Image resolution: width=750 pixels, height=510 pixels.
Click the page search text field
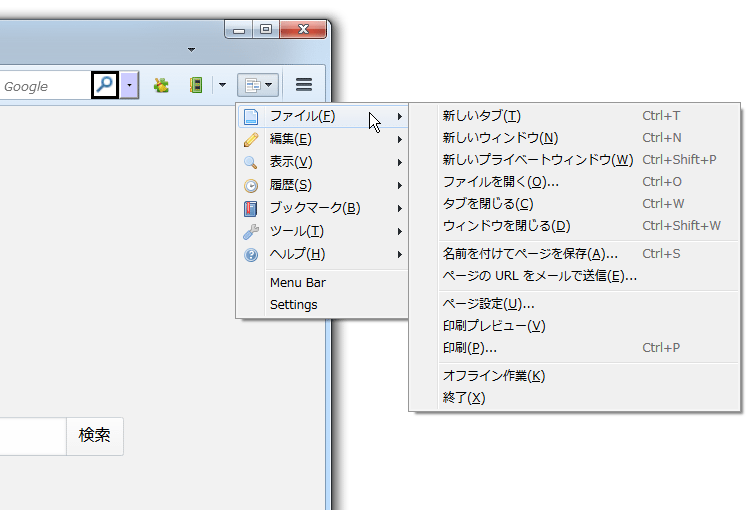tap(33, 436)
